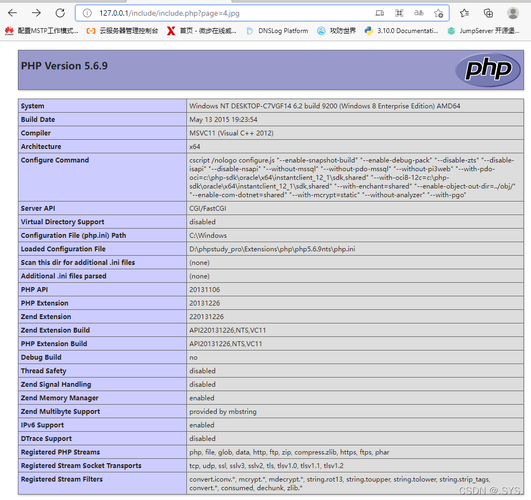Click the QR code icon in the address bar
The height and width of the screenshot is (500, 531).
tap(399, 13)
